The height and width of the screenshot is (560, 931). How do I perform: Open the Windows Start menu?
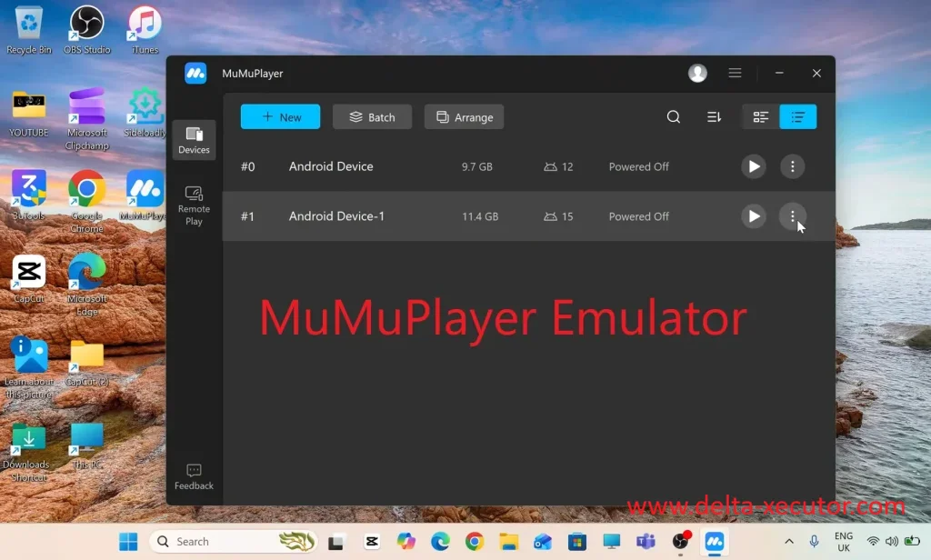pos(128,542)
